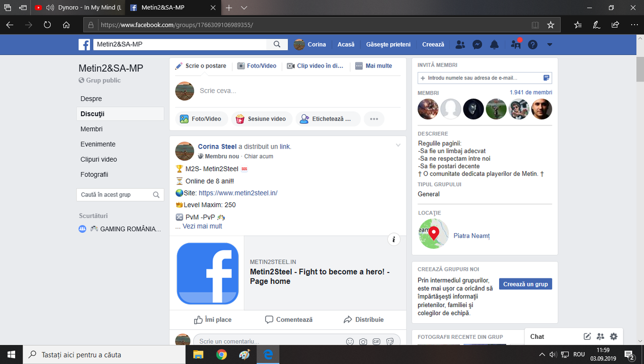The width and height of the screenshot is (644, 364).
Task: Switch to Dynoro - In My Mind tab
Action: pyautogui.click(x=78, y=8)
